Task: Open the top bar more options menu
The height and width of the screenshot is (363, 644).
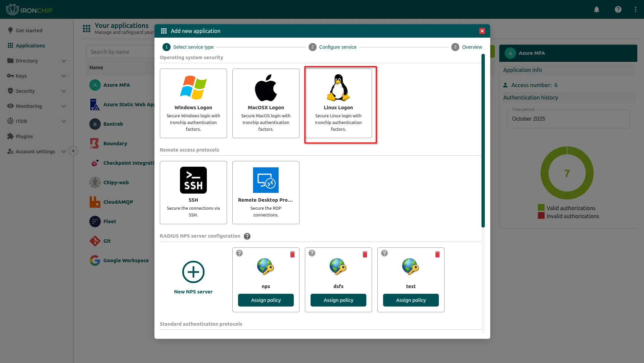Action: coord(636,9)
